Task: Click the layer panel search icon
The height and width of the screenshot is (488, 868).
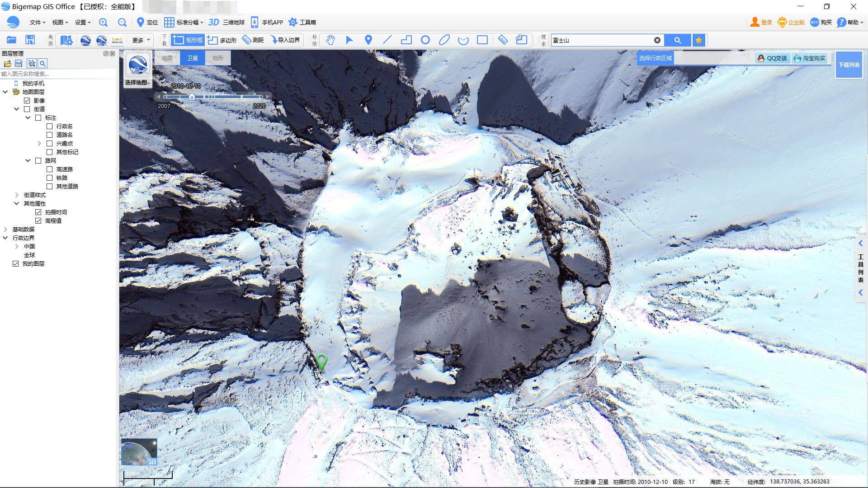Action: coord(42,63)
